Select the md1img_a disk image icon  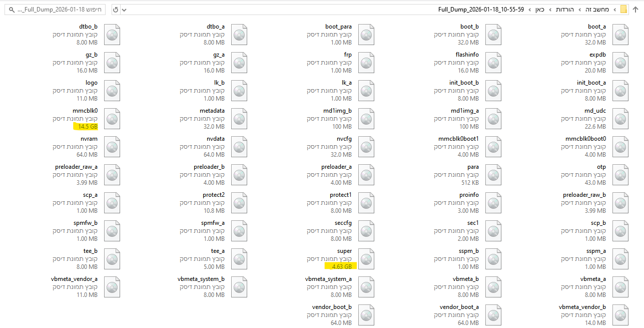pyautogui.click(x=493, y=119)
